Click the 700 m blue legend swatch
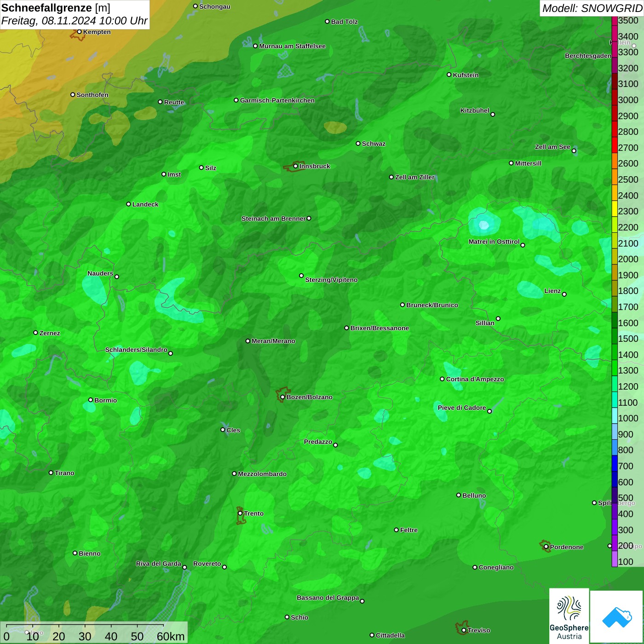Screen dimensions: 644x644 point(615,463)
